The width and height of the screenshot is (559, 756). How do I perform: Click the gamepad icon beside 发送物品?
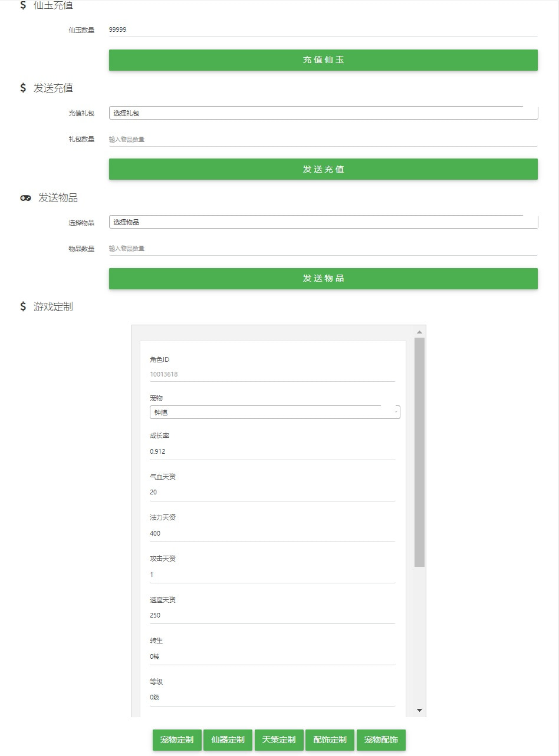click(25, 198)
